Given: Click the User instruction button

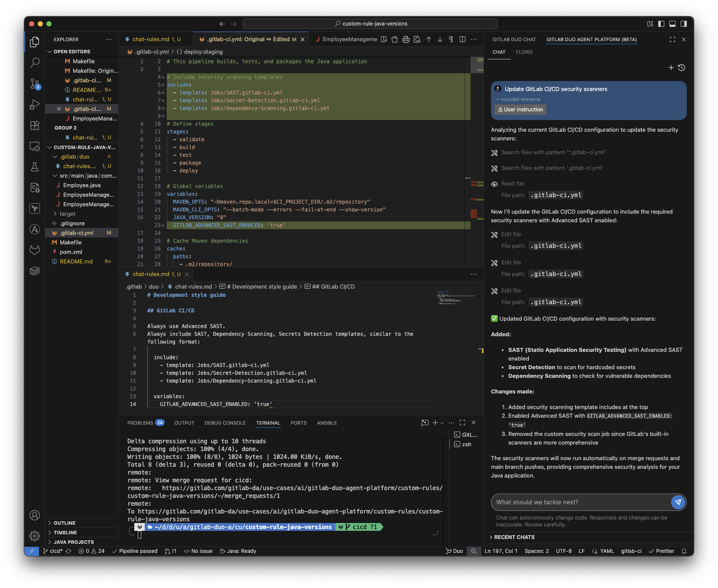Looking at the screenshot, I should click(520, 110).
